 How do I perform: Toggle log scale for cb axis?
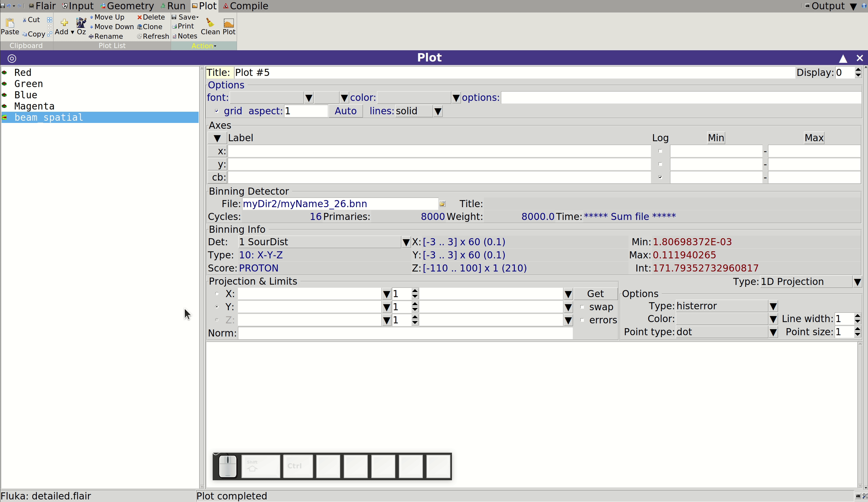[660, 177]
